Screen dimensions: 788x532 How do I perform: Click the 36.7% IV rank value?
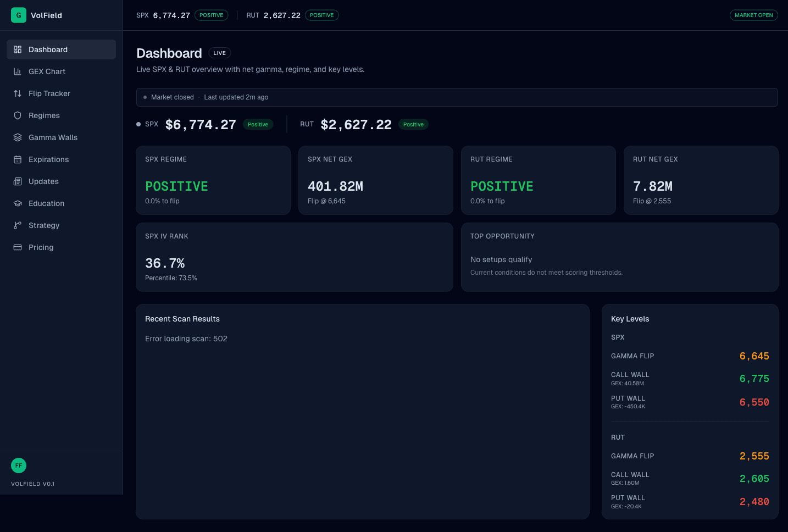coord(165,263)
